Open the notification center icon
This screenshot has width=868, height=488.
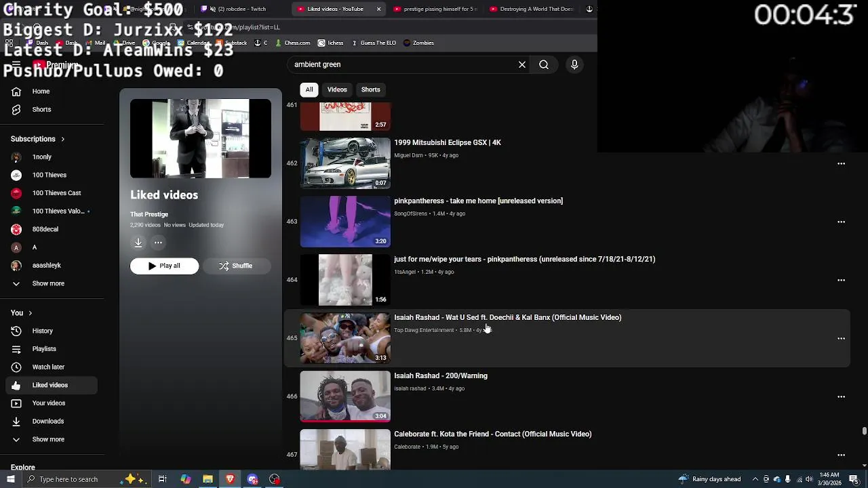click(854, 479)
